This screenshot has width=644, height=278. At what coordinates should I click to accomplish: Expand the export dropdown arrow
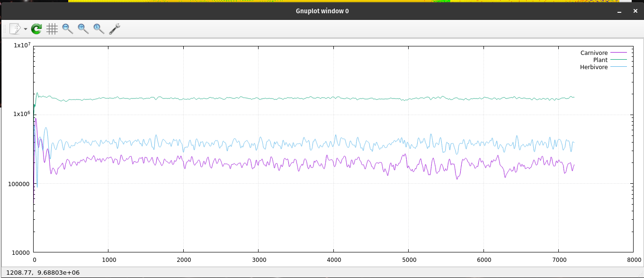point(25,29)
